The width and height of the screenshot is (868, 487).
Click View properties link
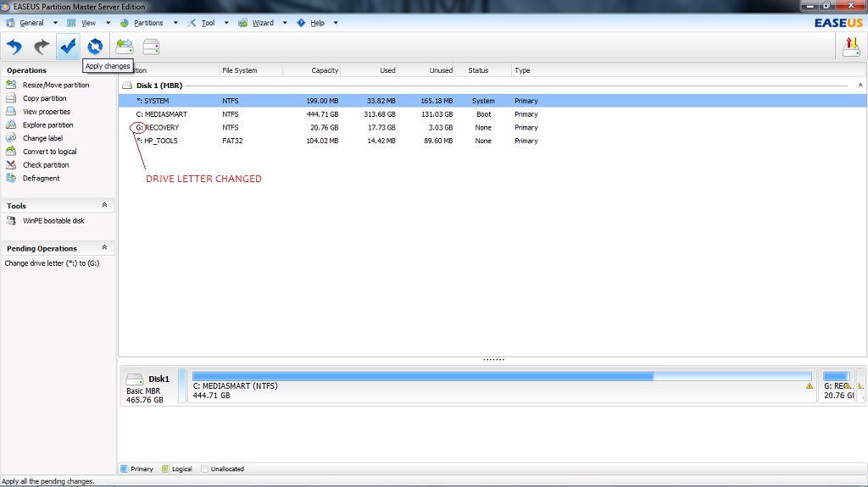[x=47, y=111]
